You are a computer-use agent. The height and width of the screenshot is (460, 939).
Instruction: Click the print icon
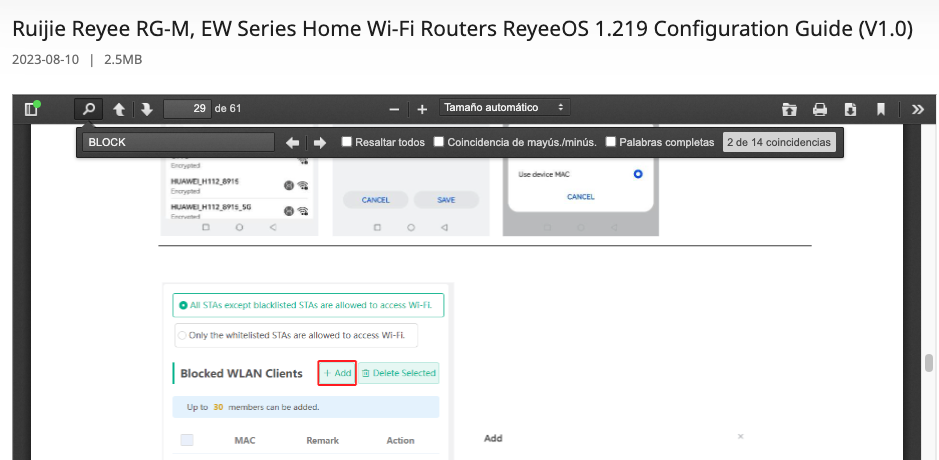820,109
